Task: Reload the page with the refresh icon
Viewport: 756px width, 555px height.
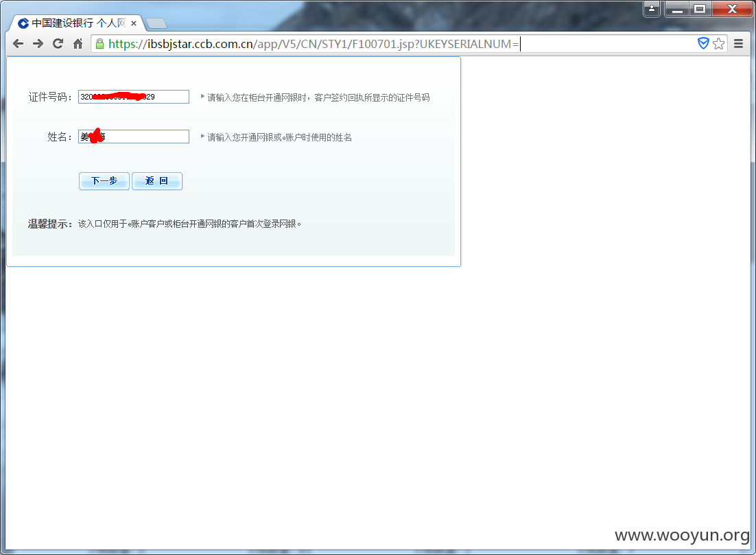Action: click(58, 44)
